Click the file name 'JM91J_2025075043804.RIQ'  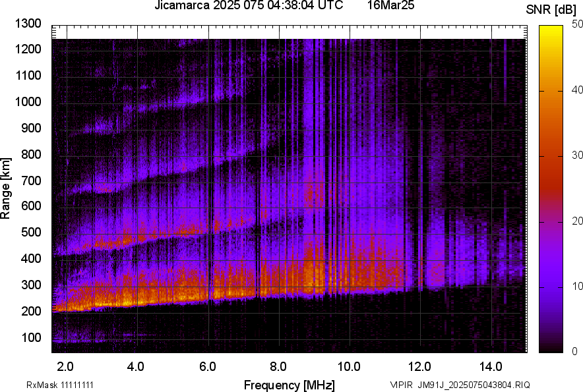tap(474, 385)
